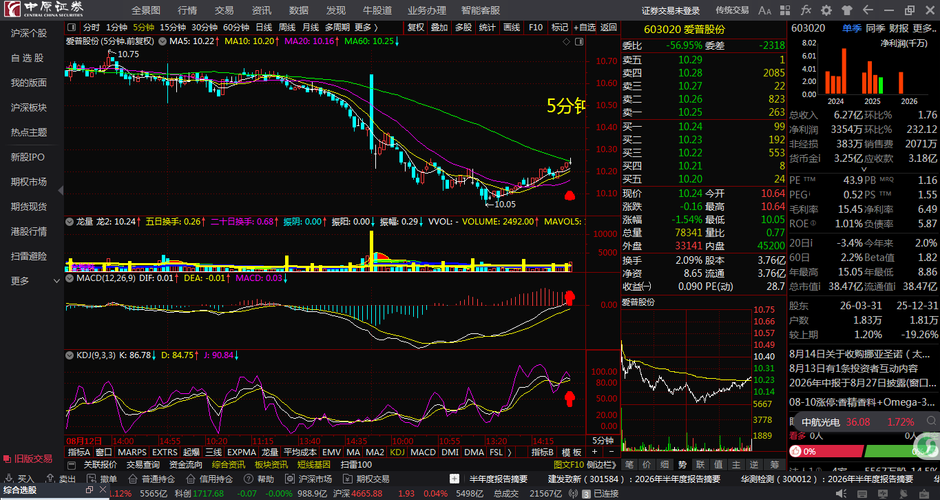This screenshot has width=940, height=500.
Task: Zoom out chart with the − button
Action: 611,452
